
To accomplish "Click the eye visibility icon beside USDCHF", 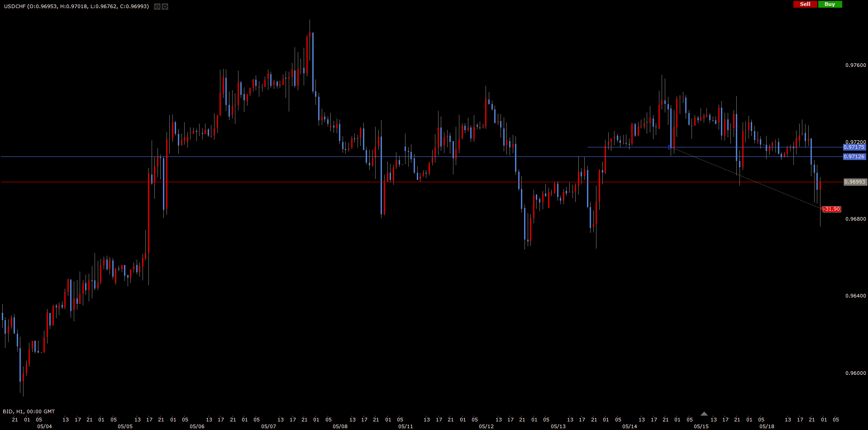I will coord(157,6).
